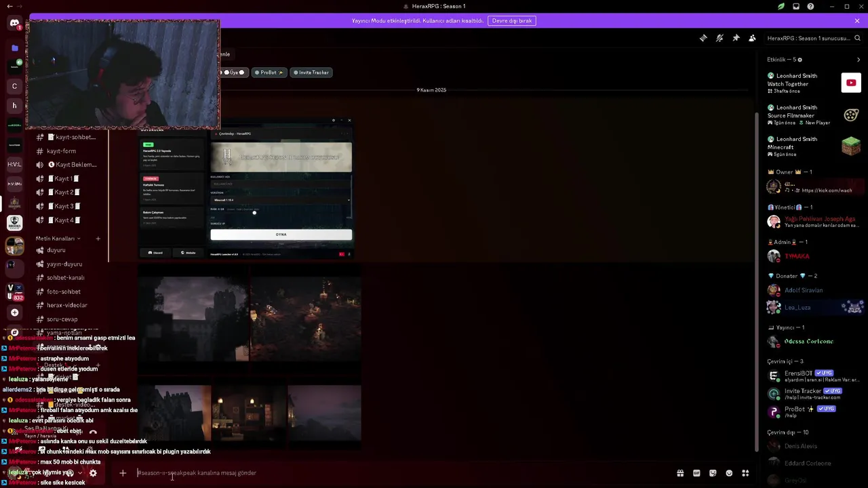The image size is (868, 488).
Task: Open the castle tower screenshot thumbnail
Action: click(x=193, y=319)
